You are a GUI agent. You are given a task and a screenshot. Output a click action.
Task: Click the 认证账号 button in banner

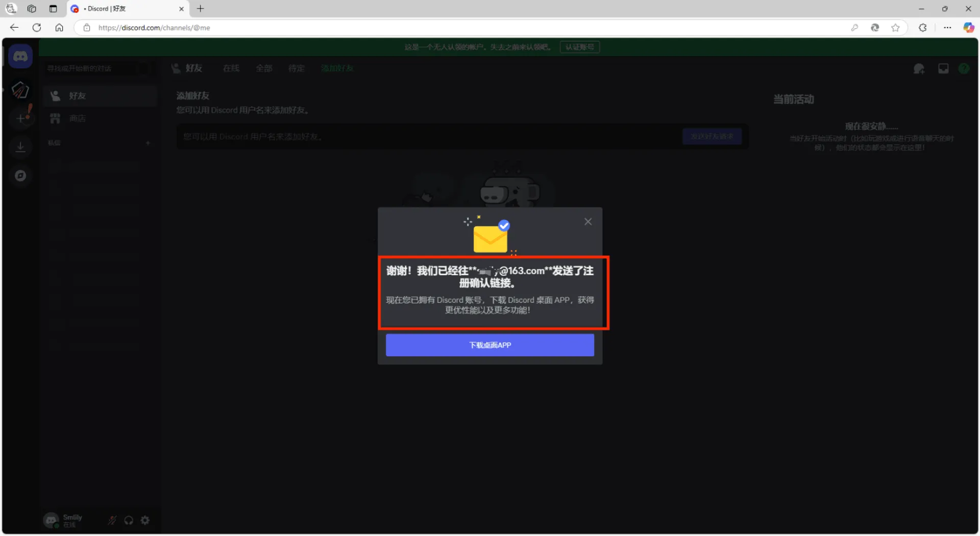580,47
